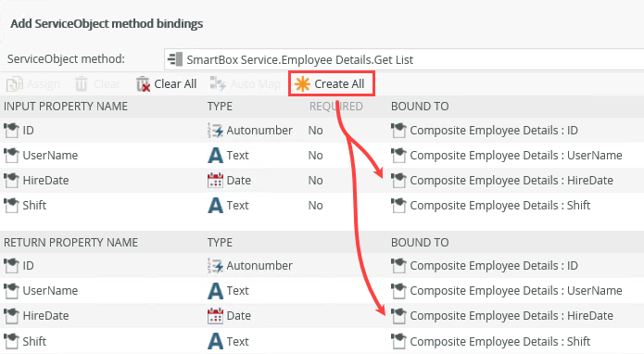Select the return property ID row icon

(11, 266)
